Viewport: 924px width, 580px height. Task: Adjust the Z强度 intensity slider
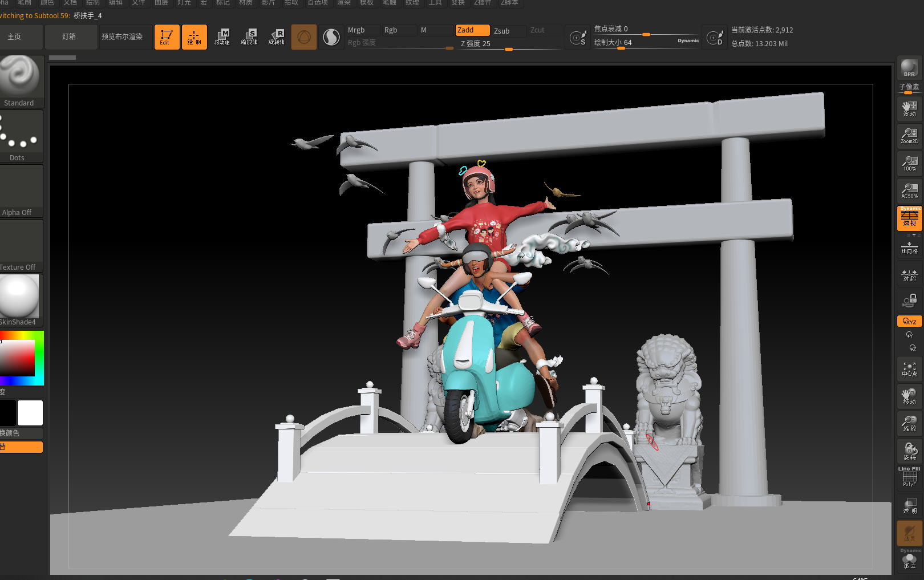pos(510,44)
